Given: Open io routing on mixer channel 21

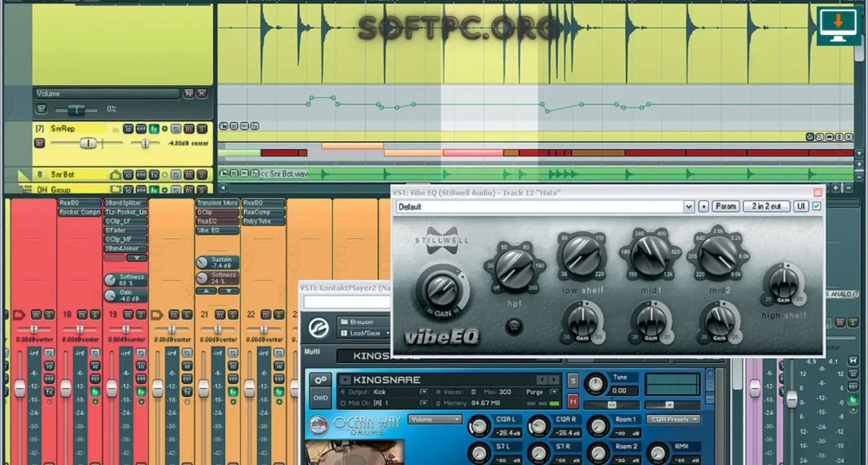Looking at the screenshot, I should (x=233, y=366).
